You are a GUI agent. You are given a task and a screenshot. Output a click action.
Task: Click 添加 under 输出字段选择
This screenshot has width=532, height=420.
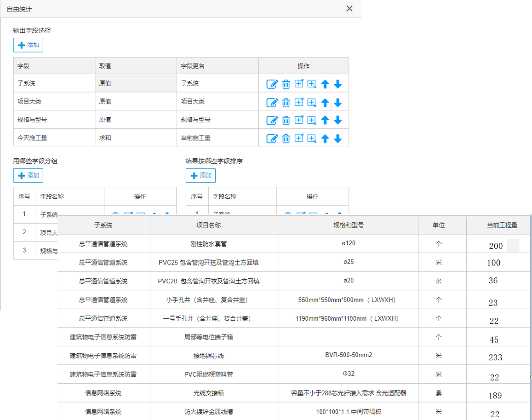point(28,45)
